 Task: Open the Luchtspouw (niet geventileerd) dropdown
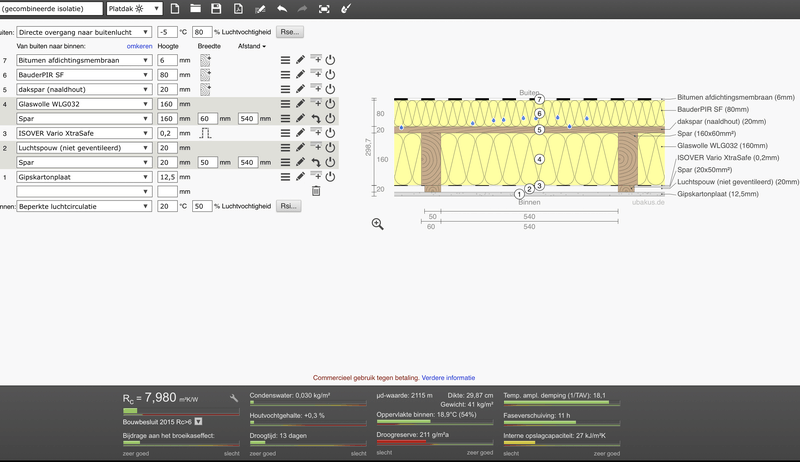click(x=84, y=148)
